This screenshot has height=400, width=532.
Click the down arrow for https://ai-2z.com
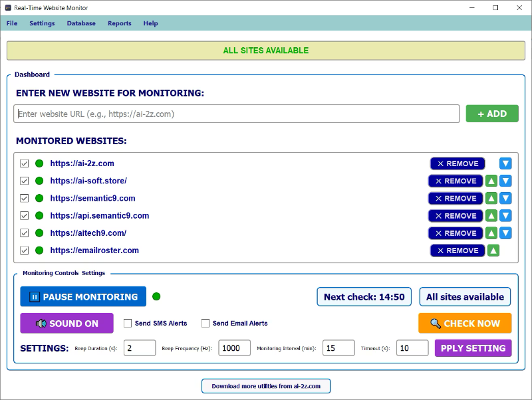[x=505, y=163]
